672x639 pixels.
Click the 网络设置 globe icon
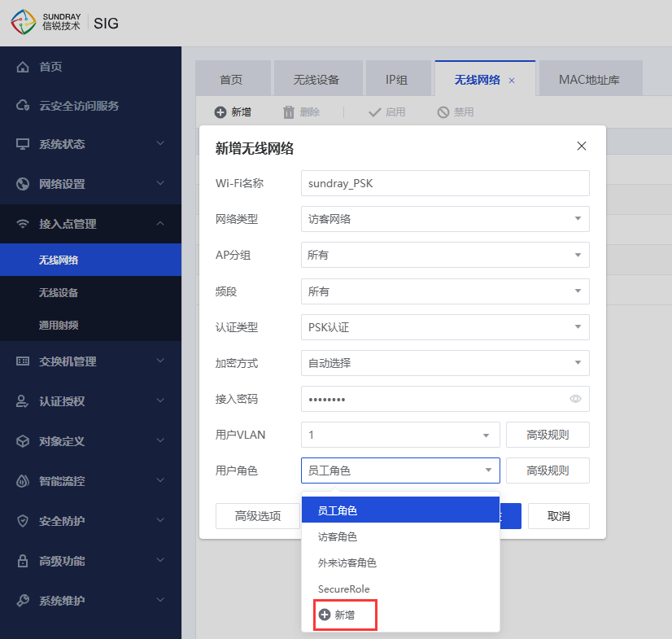(x=23, y=184)
